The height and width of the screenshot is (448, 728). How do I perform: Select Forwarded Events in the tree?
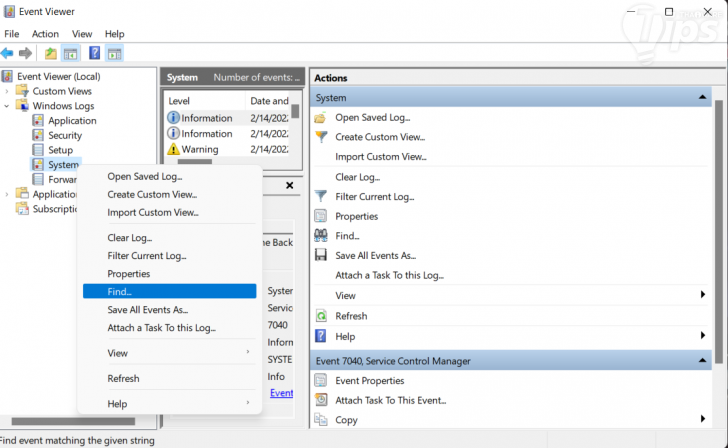pos(62,179)
